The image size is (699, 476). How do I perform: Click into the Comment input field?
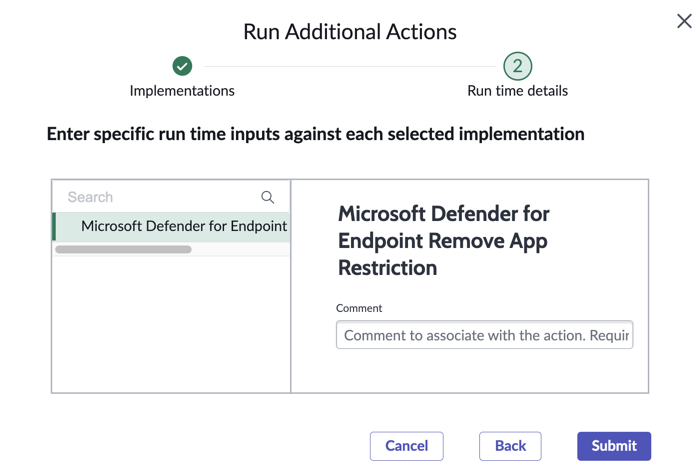tap(485, 335)
